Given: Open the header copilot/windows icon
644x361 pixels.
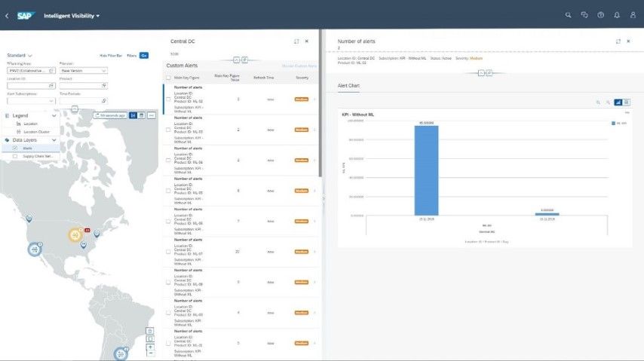Looking at the screenshot, I should tap(584, 15).
